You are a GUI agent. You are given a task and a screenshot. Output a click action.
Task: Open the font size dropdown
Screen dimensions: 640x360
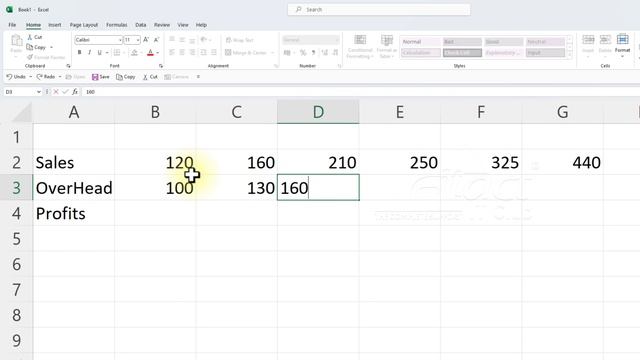tap(138, 40)
